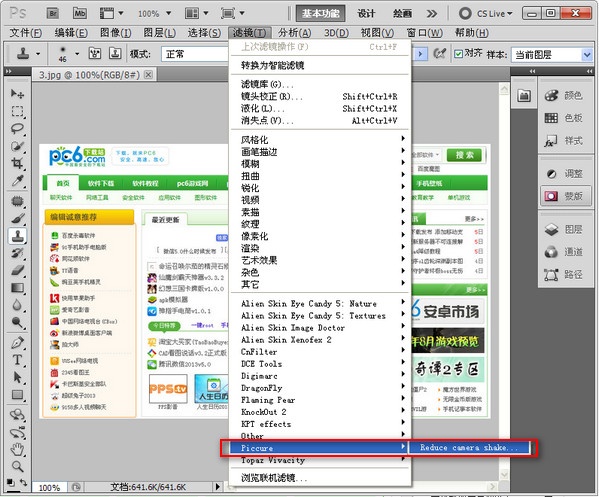Select the Lasso tool
The image size is (599, 497).
[x=17, y=129]
